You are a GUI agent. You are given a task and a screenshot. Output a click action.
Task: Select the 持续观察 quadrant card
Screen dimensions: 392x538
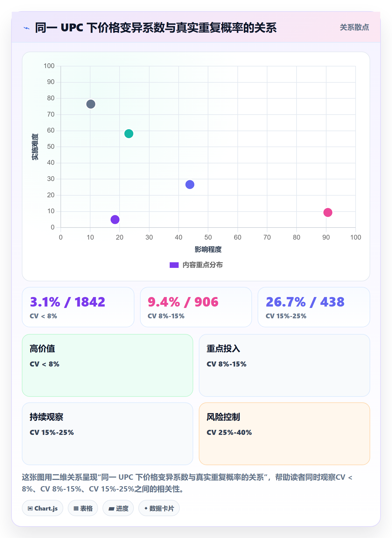coord(108,434)
